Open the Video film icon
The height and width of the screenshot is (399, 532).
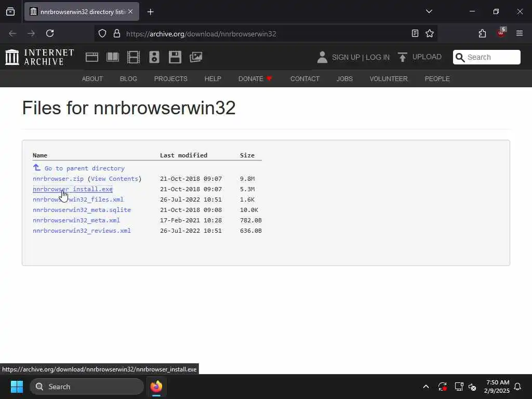pos(134,57)
